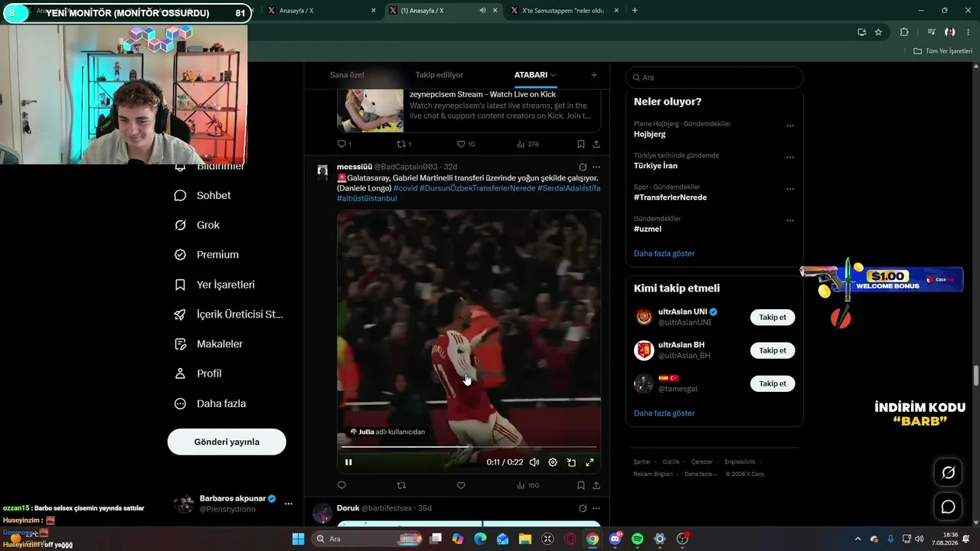Open Grok actions on meessiüü post
The image size is (980, 551).
tap(583, 167)
